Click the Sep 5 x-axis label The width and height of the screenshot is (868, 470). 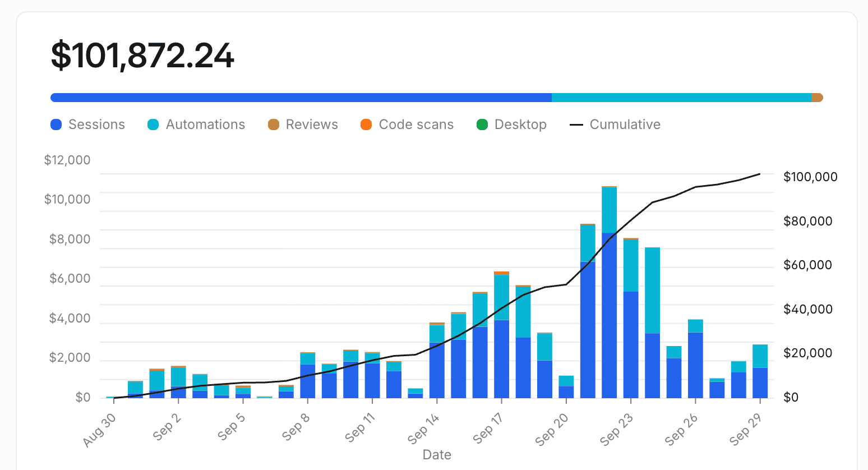(x=232, y=427)
